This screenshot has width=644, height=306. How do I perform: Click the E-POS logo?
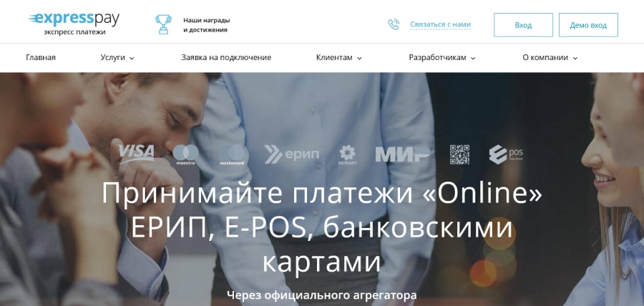pyautogui.click(x=506, y=154)
